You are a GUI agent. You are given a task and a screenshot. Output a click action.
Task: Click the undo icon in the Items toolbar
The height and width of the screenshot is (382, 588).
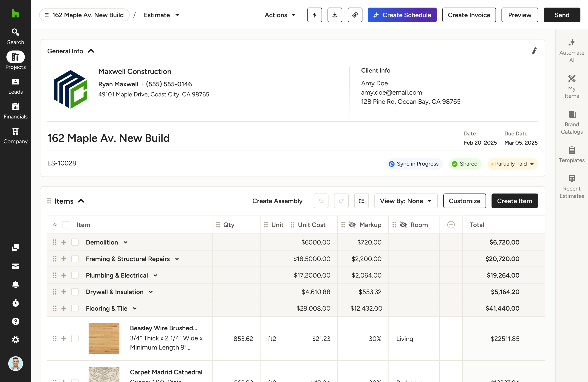click(321, 201)
